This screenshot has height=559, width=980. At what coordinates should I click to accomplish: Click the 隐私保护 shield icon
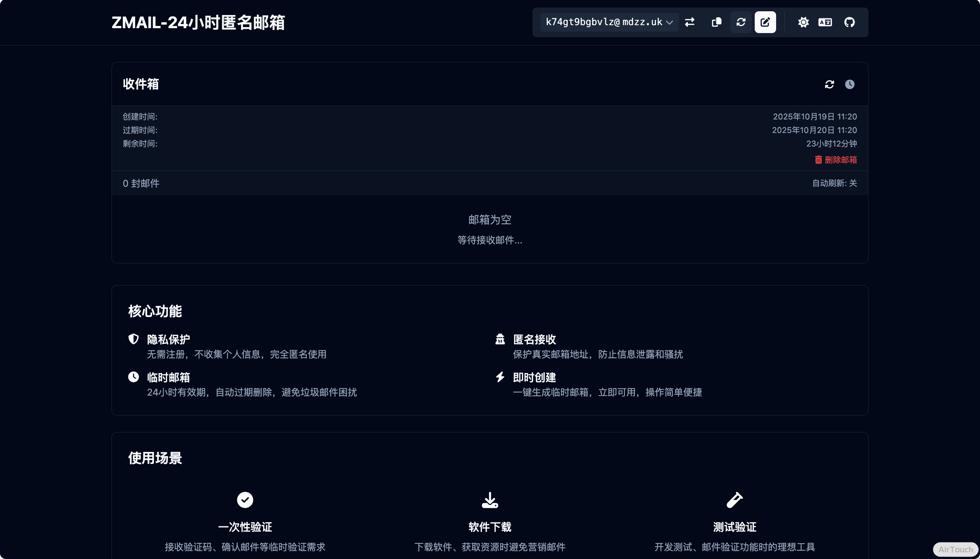(x=134, y=339)
